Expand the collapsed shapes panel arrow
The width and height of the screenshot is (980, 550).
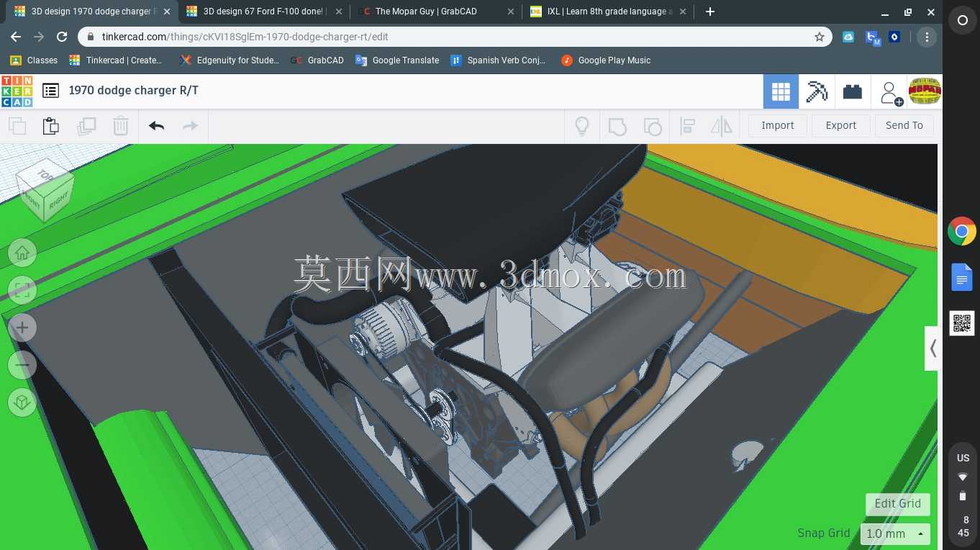932,348
